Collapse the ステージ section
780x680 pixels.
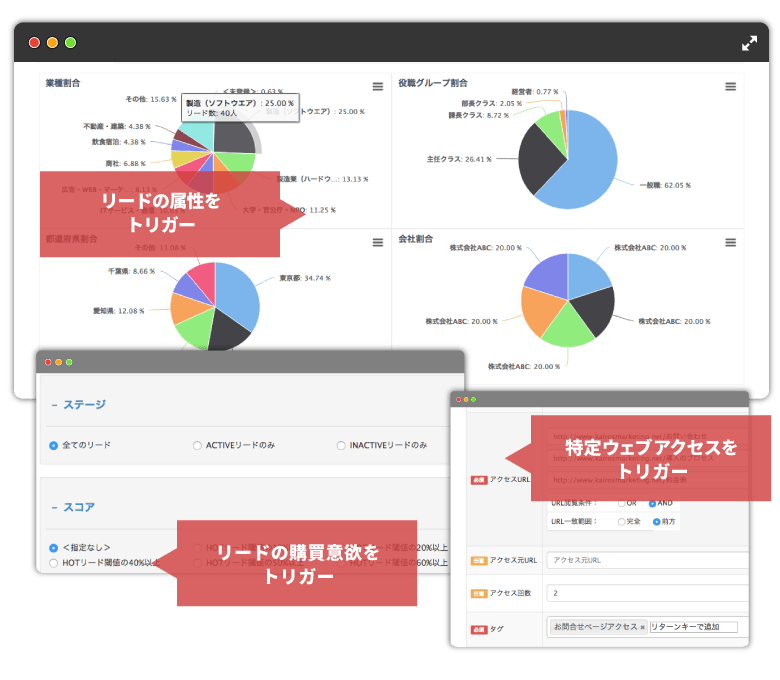pos(54,405)
